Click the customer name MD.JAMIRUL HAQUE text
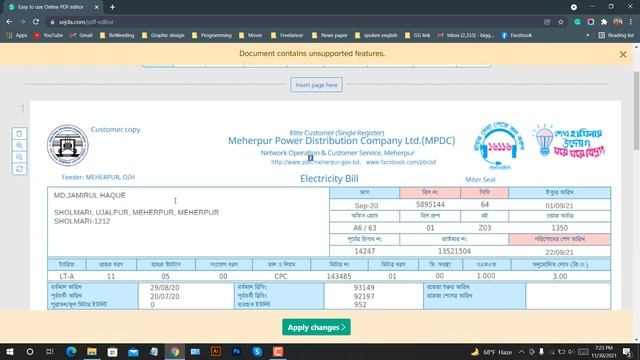Image resolution: width=640 pixels, height=360 pixels. click(90, 195)
